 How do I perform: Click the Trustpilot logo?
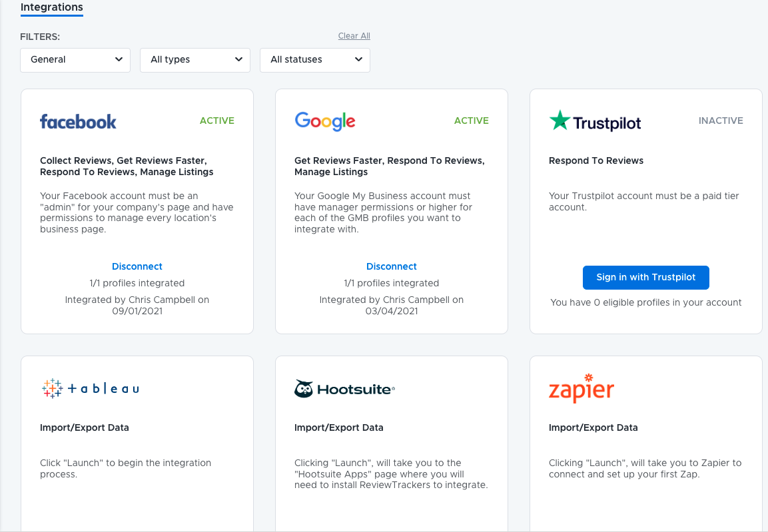(x=595, y=121)
